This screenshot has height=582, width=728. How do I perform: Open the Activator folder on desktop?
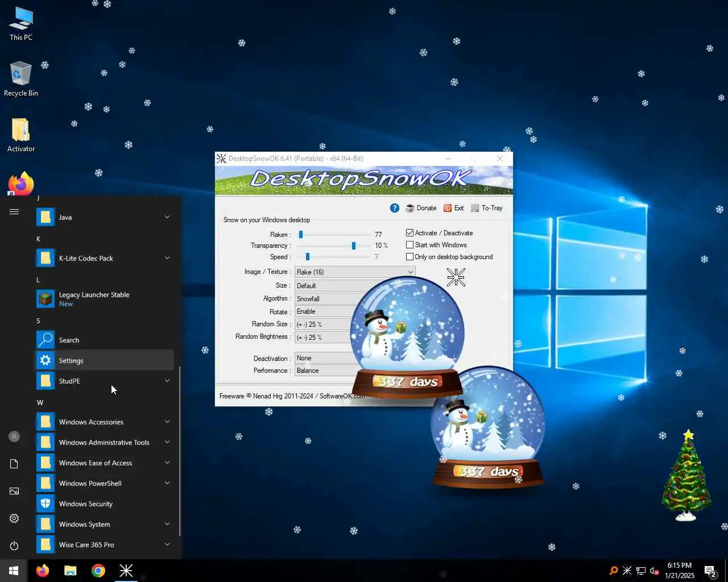(x=21, y=135)
